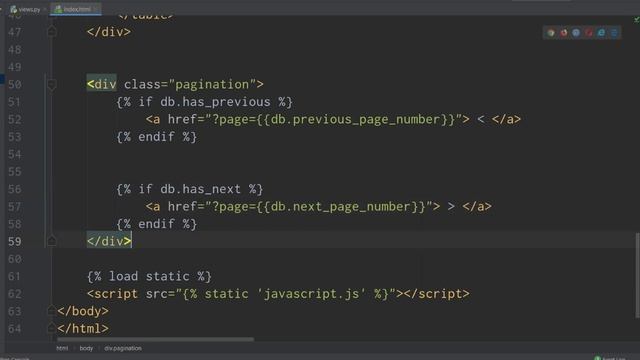The width and height of the screenshot is (640, 360).
Task: Select the div.pagination breadcrumb
Action: [123, 348]
